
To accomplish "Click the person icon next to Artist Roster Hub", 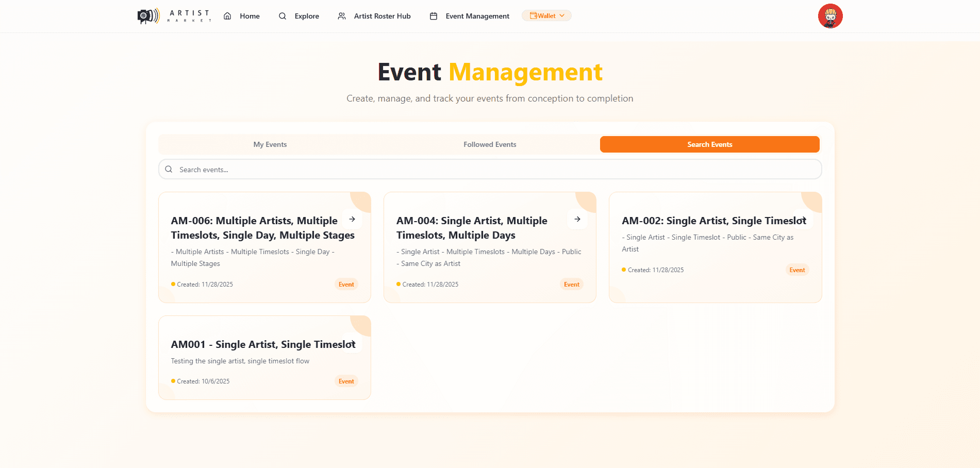I will [341, 16].
